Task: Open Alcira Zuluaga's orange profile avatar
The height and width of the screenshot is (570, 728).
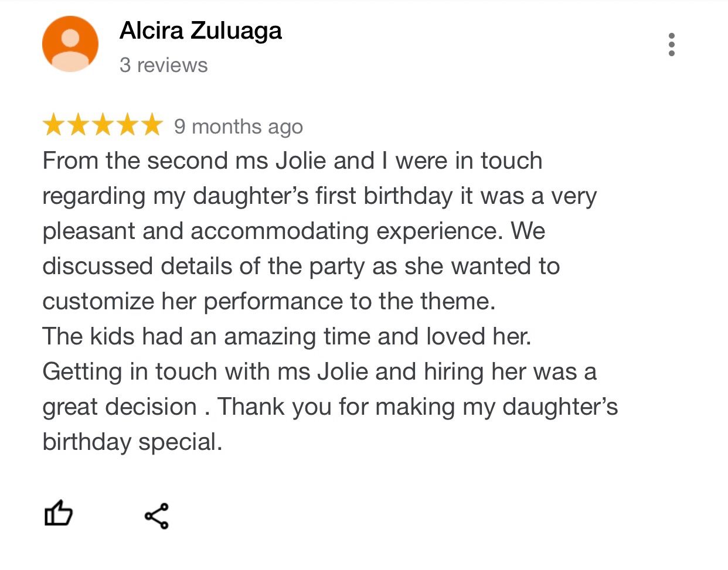Action: point(70,44)
